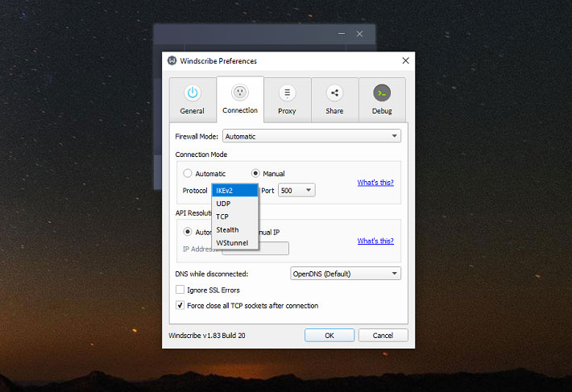572x392 pixels.
Task: Click the Proxy tab list icon
Action: pyautogui.click(x=287, y=93)
